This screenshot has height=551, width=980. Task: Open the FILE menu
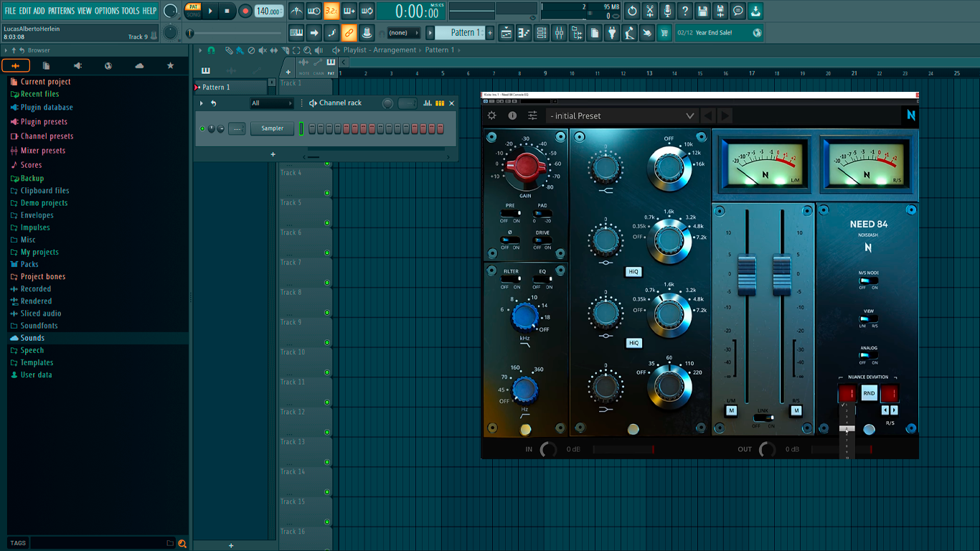pyautogui.click(x=10, y=11)
